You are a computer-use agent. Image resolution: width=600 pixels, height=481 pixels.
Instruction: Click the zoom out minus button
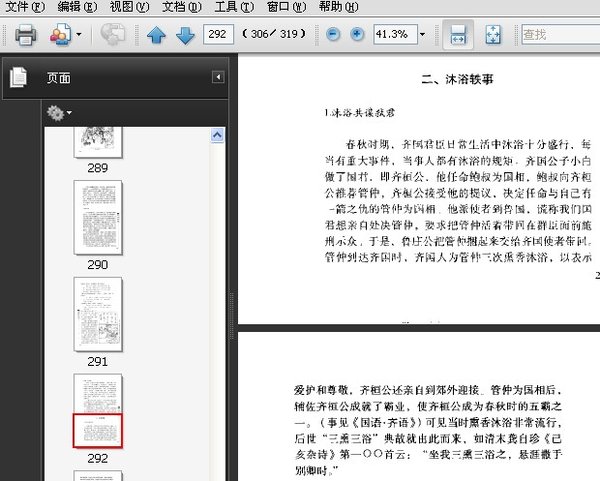pyautogui.click(x=333, y=34)
